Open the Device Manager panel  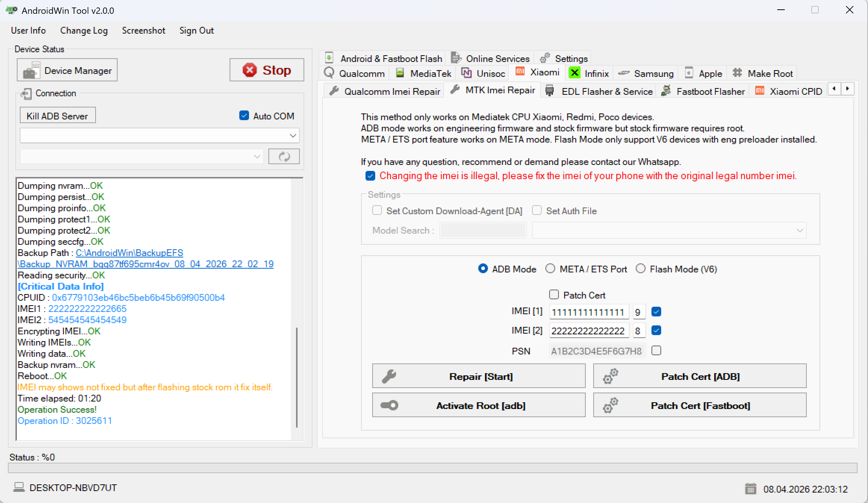pyautogui.click(x=67, y=70)
